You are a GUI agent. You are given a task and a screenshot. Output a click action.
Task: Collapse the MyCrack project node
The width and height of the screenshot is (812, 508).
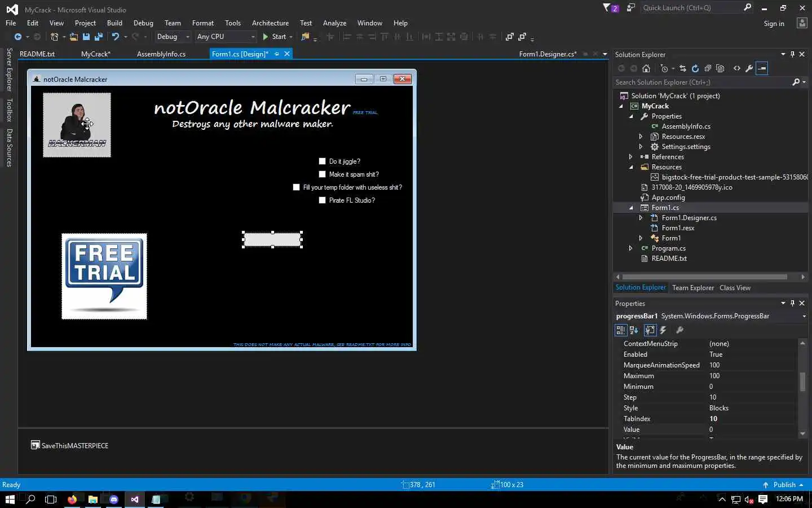pyautogui.click(x=621, y=106)
